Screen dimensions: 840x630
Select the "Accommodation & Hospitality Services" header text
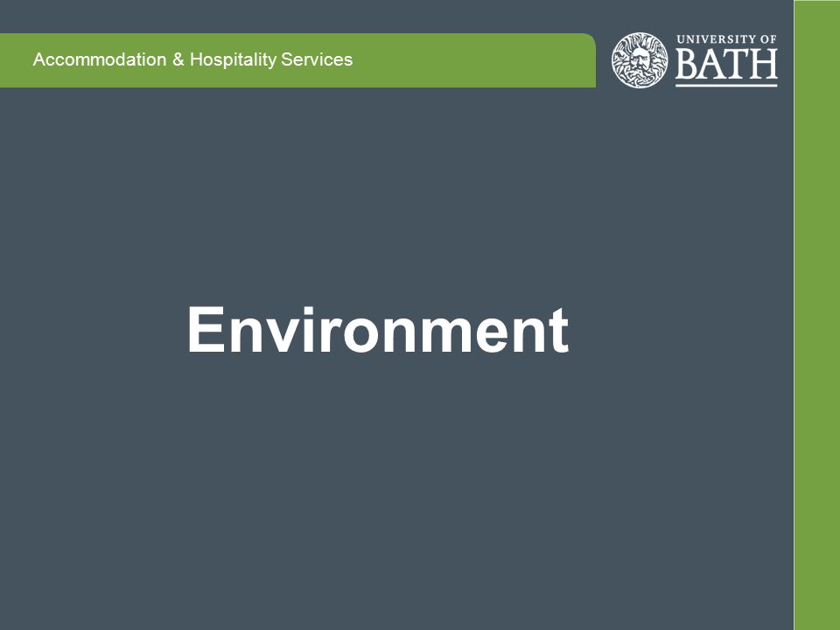pos(192,59)
